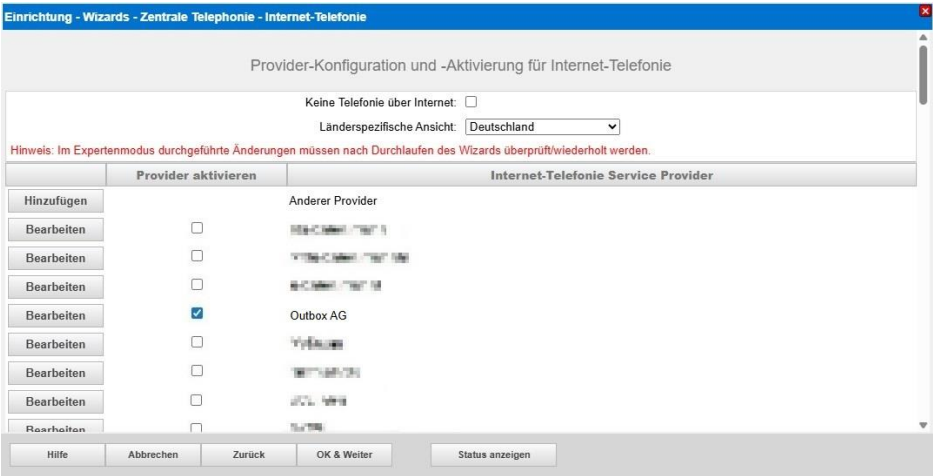Click the 'Internet-Telefonie Service Provider' column header
Viewport: 933px width, 476px height.
point(601,175)
